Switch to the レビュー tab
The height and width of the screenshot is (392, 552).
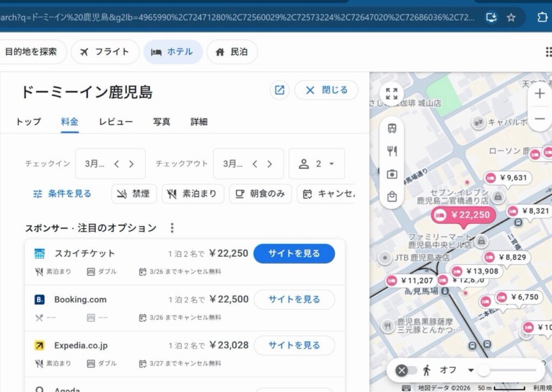point(115,122)
